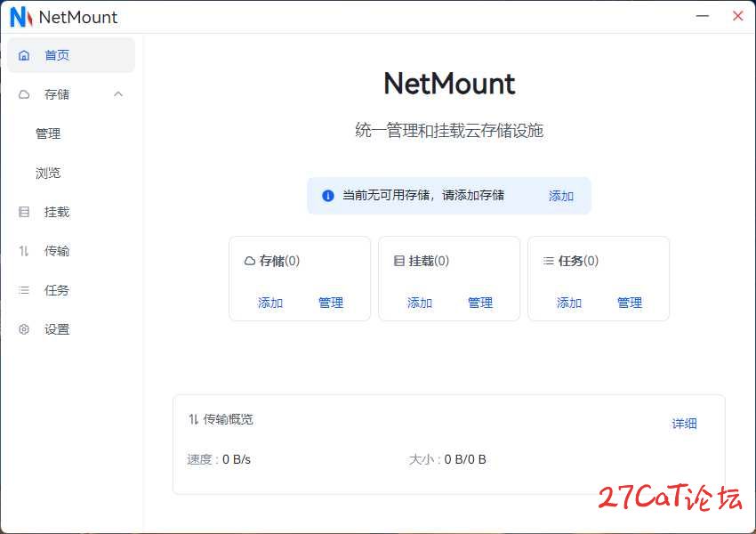Close the NetMount window
Screen dimensions: 756x534
(737, 16)
